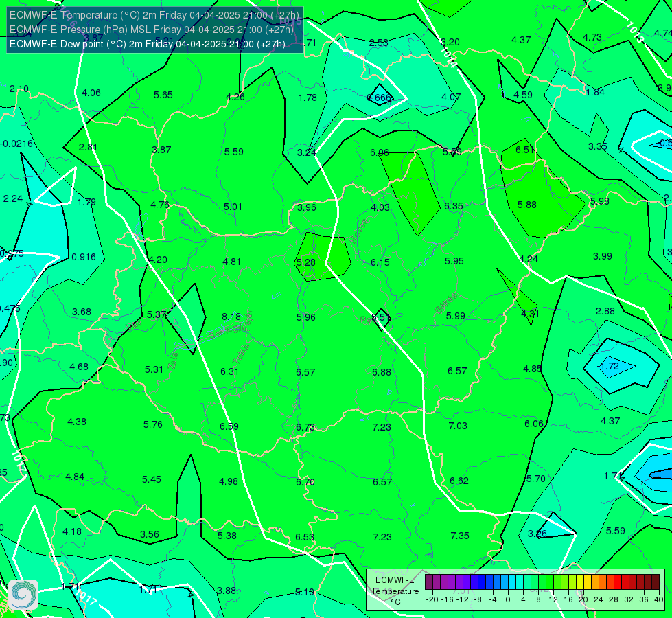Click the 3.96 temperature value
The height and width of the screenshot is (618, 672).
tap(307, 207)
